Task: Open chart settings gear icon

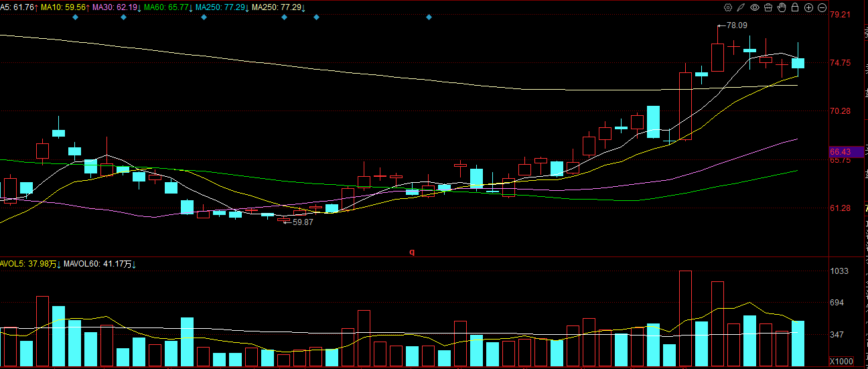Action: 728,8
